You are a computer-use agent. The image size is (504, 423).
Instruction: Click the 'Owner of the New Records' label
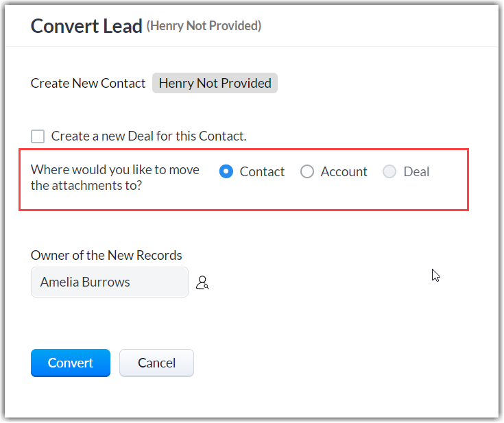[x=106, y=255]
